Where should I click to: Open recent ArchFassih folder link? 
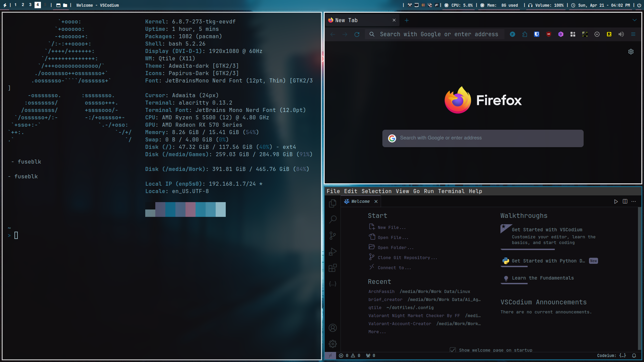point(381,292)
